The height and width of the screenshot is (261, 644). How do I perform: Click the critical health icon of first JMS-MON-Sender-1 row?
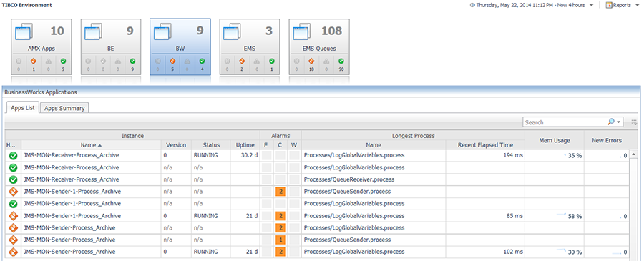click(13, 192)
